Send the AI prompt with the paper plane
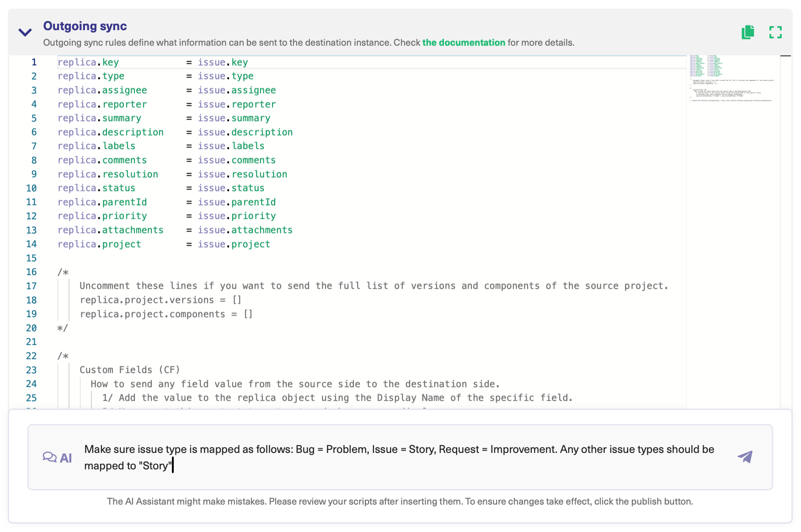The image size is (801, 532). [745, 457]
